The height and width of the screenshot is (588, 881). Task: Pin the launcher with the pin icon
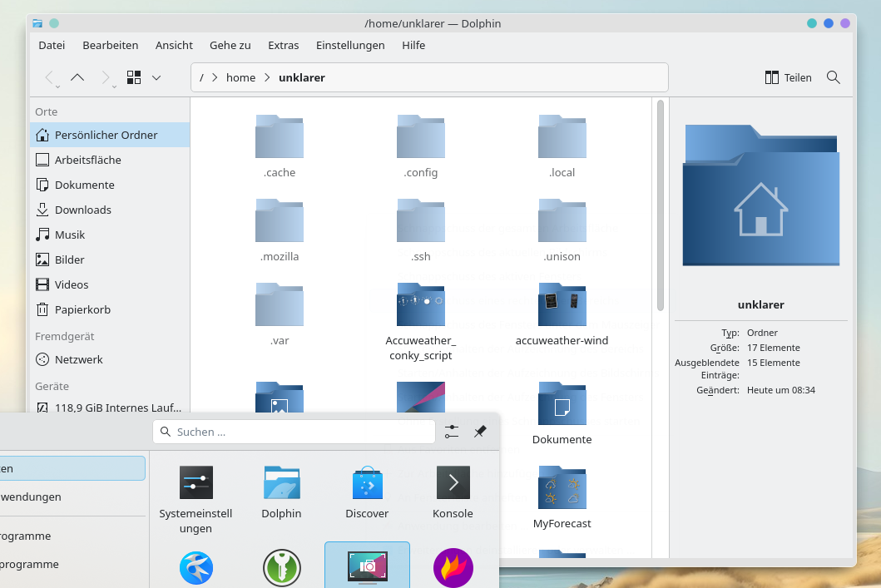click(480, 432)
